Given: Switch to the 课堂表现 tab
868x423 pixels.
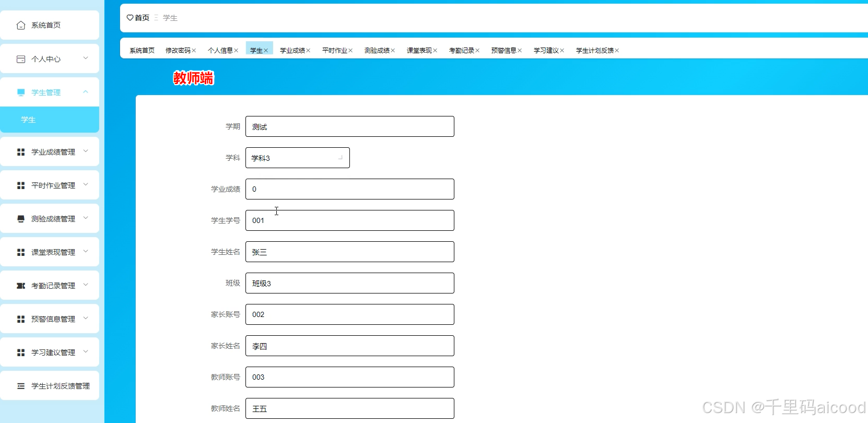Looking at the screenshot, I should (x=419, y=51).
